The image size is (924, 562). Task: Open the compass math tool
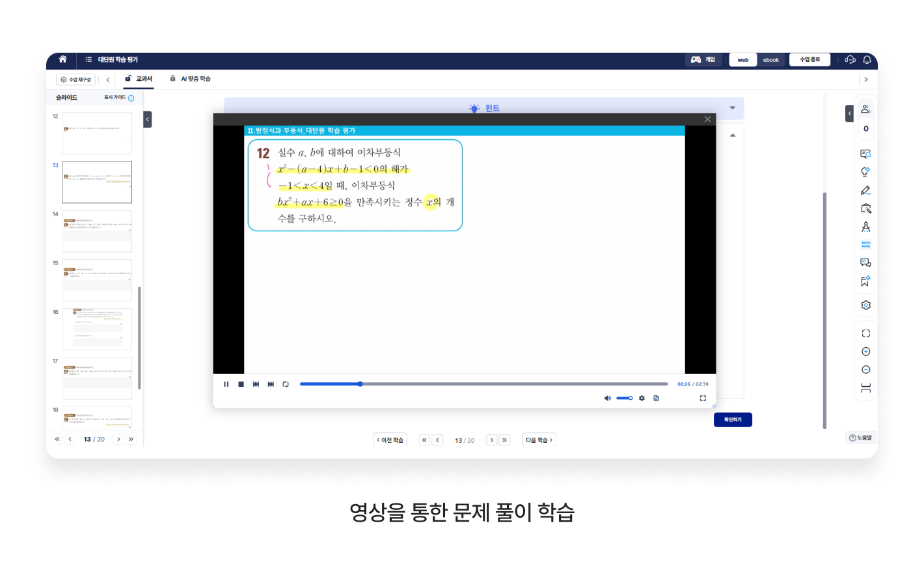pyautogui.click(x=865, y=227)
